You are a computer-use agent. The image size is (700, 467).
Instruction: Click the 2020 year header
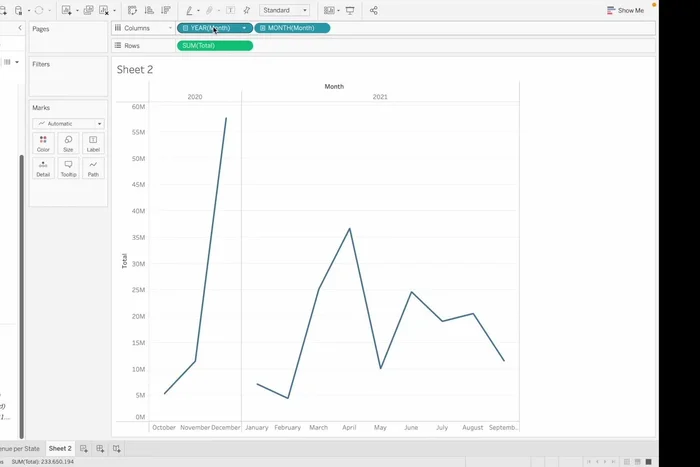click(195, 97)
